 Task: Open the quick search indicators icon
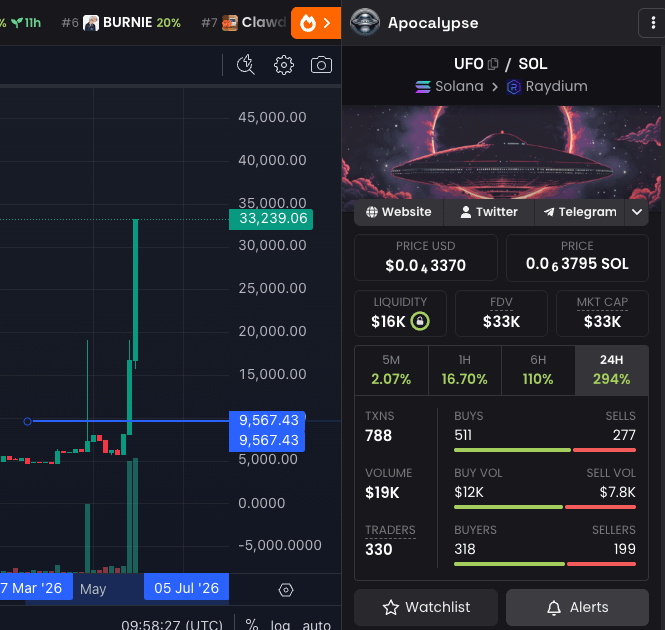coord(246,65)
